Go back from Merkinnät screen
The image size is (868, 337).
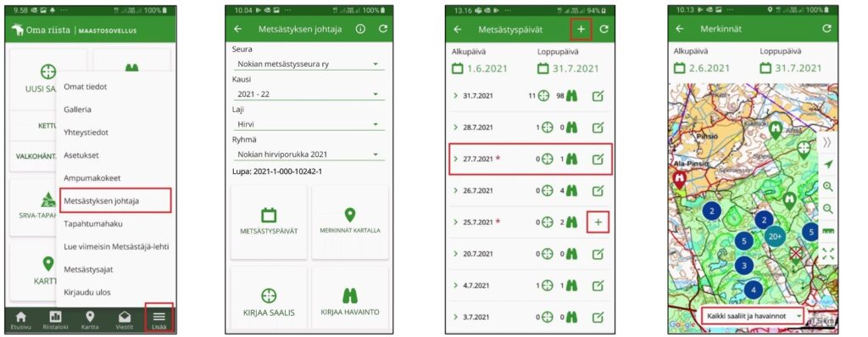pyautogui.click(x=680, y=29)
